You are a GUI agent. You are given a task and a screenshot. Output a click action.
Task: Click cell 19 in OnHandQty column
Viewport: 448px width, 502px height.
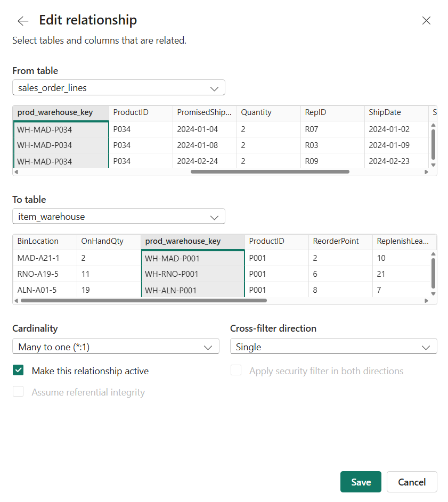coord(109,290)
